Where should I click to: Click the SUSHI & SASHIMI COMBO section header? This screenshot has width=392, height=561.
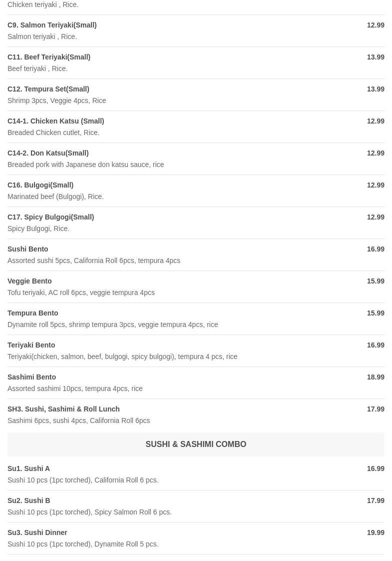[x=196, y=444]
